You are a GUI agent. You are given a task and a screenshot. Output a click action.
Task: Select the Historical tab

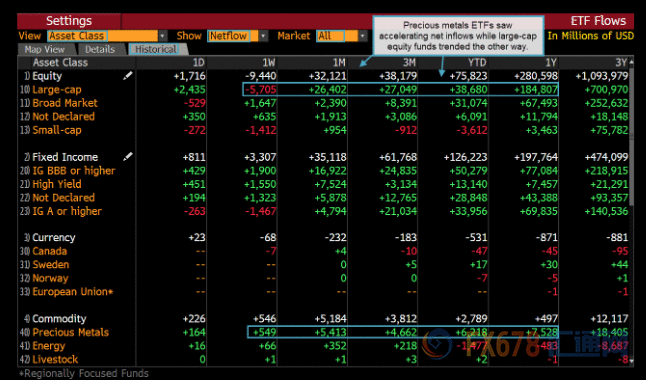click(x=156, y=49)
